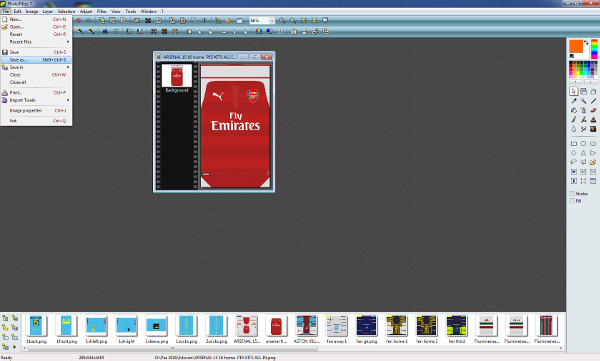Enable the Stroke checkbox
The height and width of the screenshot is (361, 600).
coord(572,194)
